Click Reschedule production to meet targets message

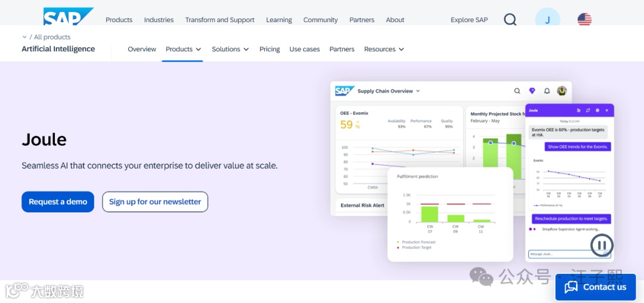pos(571,218)
